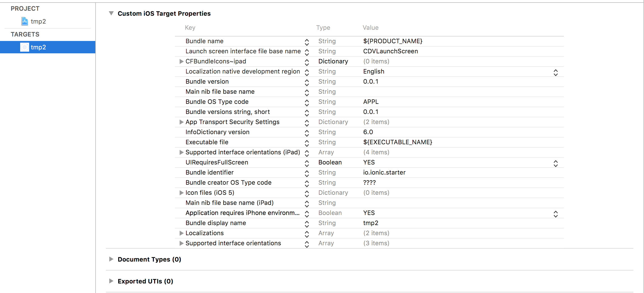Expand the Localizations array row
Viewport: 644px width, 293px height.
pos(181,233)
